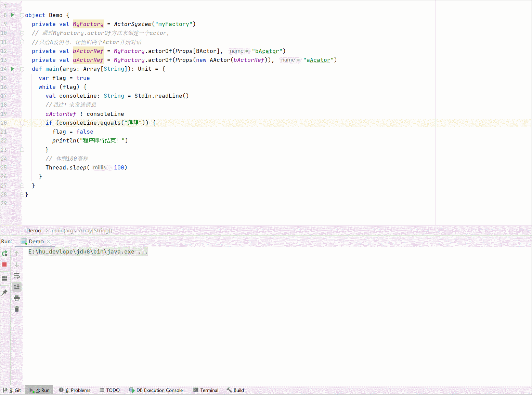The height and width of the screenshot is (395, 532).
Task: Open the Git tool window
Action: pyautogui.click(x=12, y=390)
